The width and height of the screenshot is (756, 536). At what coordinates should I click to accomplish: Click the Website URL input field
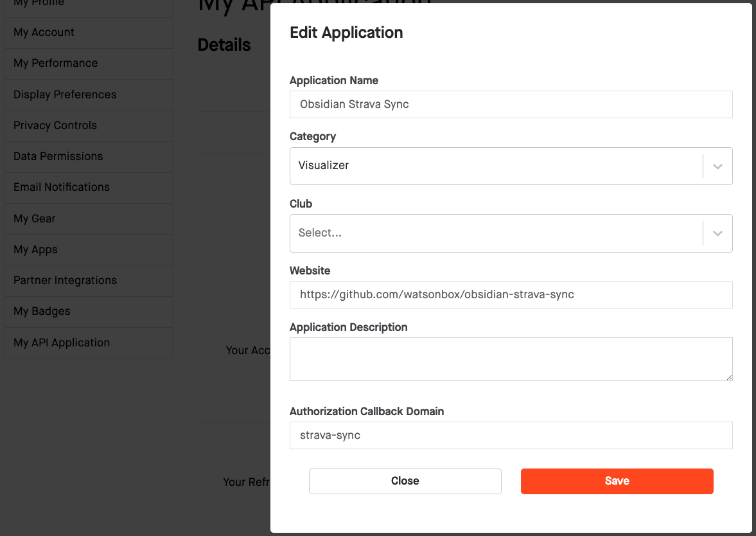pyautogui.click(x=511, y=295)
